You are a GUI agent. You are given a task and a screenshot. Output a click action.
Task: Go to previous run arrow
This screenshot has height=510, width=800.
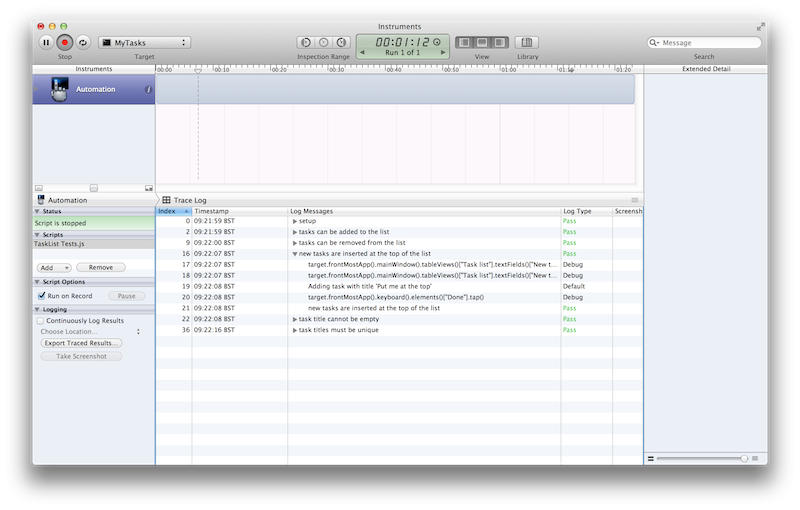click(362, 53)
